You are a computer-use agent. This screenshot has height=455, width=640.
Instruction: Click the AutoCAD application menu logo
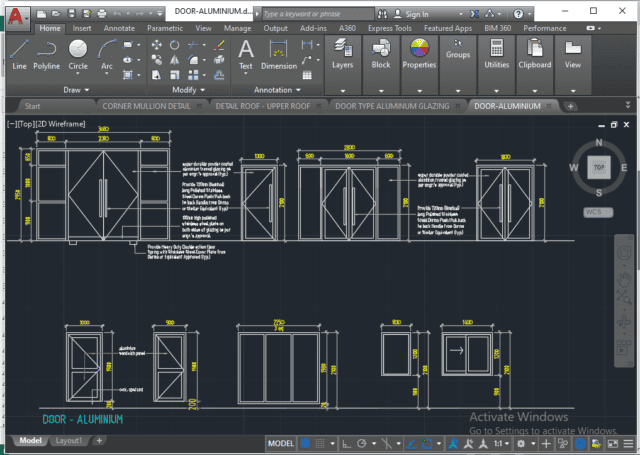pos(14,14)
